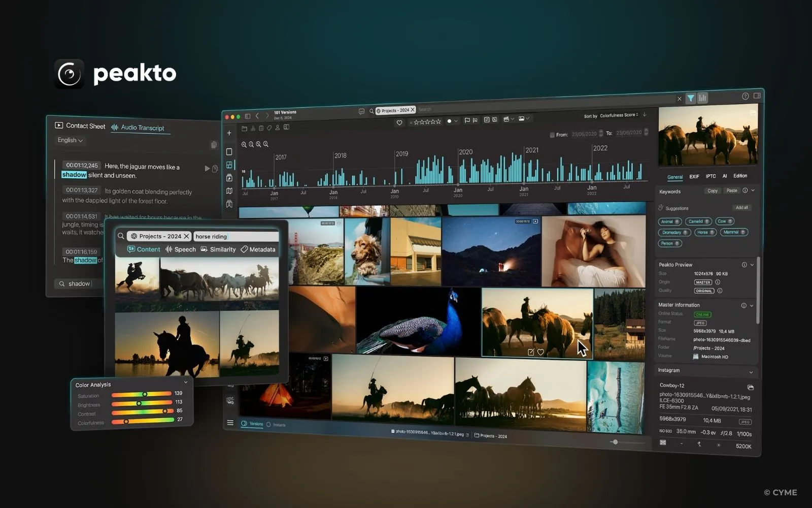Switch to the Edition tab
This screenshot has height=508, width=812.
click(x=740, y=176)
